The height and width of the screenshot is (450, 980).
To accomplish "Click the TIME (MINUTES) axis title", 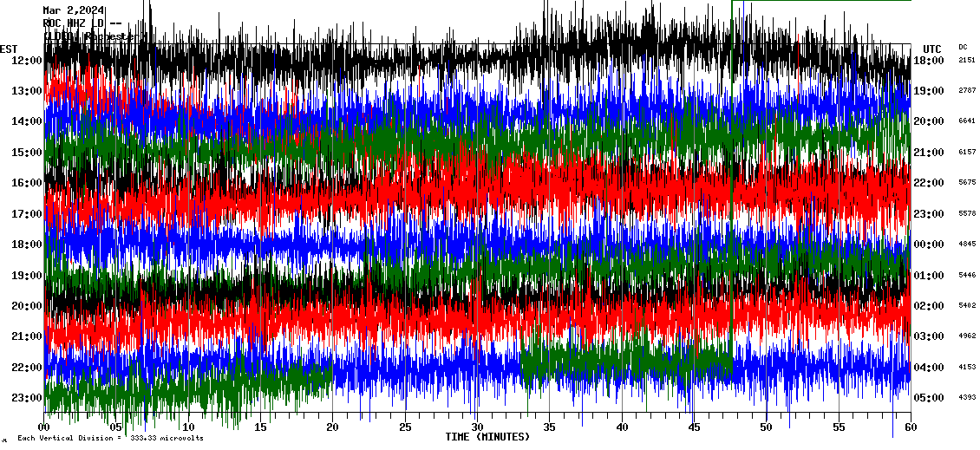I will click(x=487, y=437).
